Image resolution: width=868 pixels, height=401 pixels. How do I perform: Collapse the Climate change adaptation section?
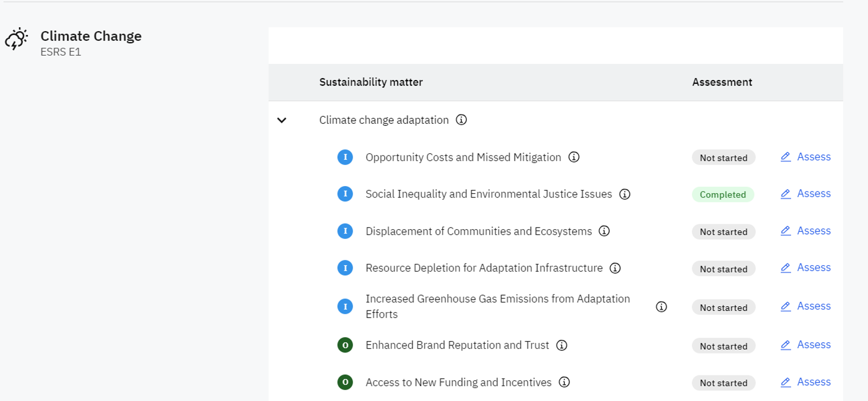pos(282,120)
